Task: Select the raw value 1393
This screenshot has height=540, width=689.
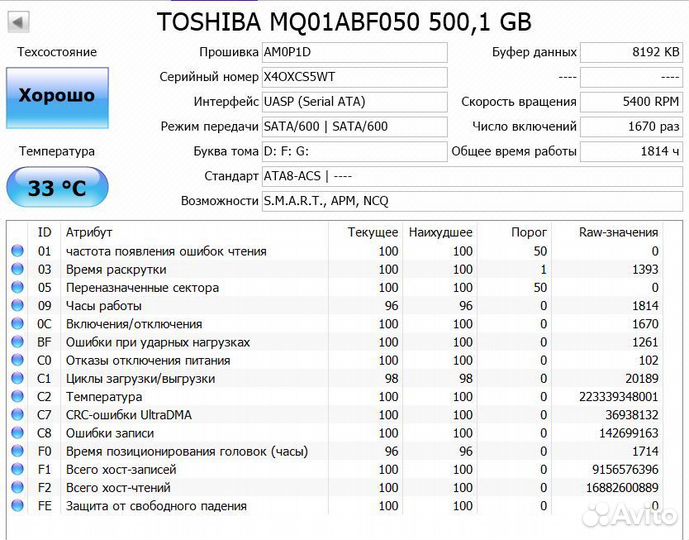Action: tap(645, 269)
